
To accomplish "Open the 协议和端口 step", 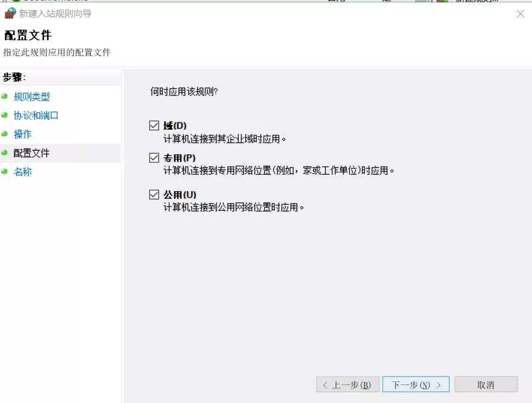I will click(36, 115).
